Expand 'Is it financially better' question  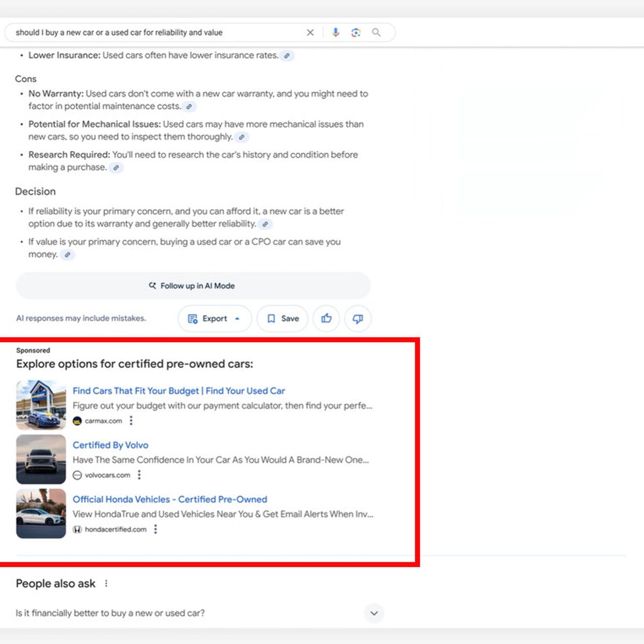pos(374,613)
